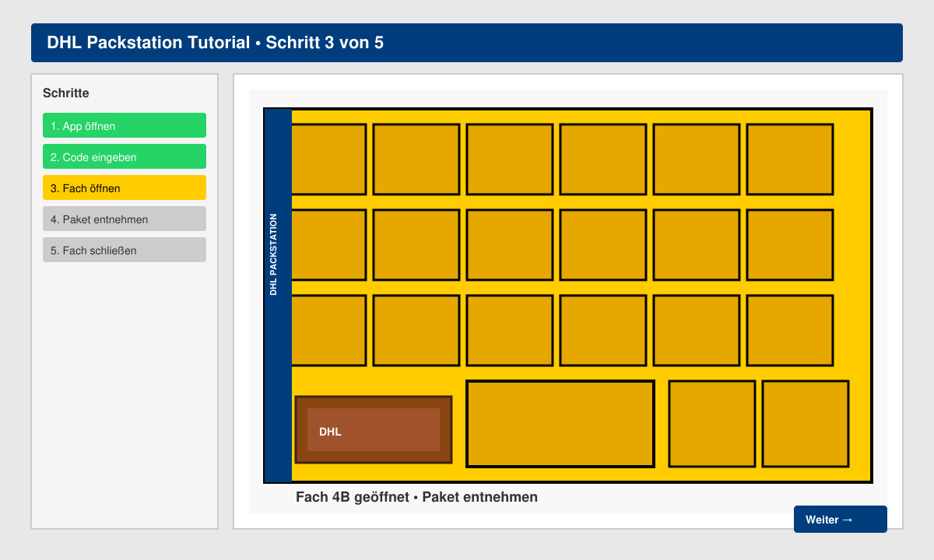The height and width of the screenshot is (560, 934).
Task: Select step 5. Fach schließen
Action: click(125, 250)
